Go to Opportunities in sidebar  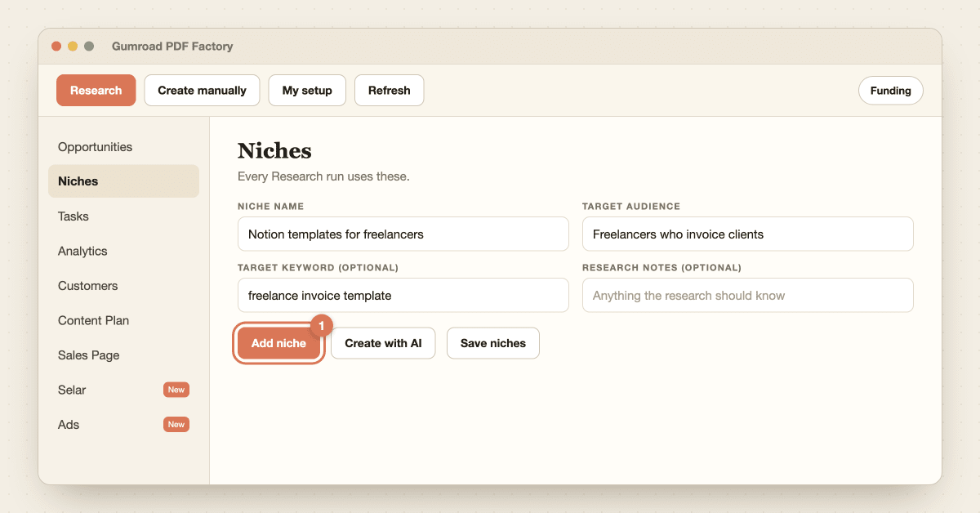click(123, 147)
